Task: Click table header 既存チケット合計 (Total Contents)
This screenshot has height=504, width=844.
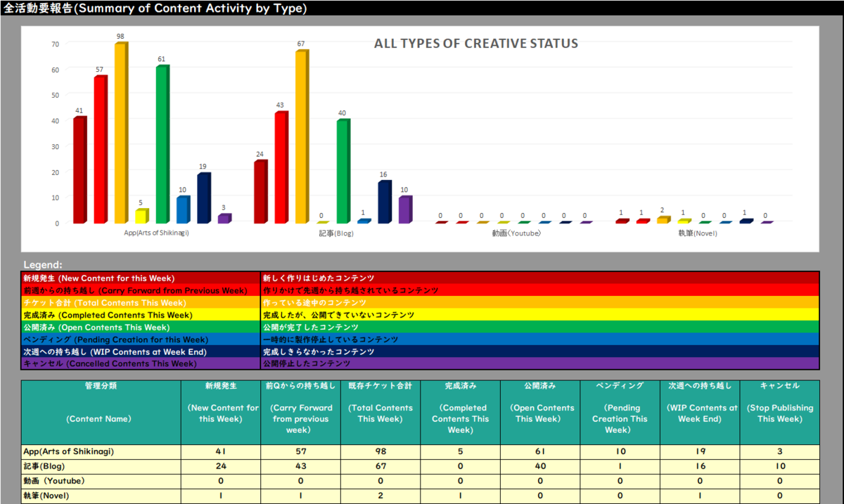Action: point(381,412)
